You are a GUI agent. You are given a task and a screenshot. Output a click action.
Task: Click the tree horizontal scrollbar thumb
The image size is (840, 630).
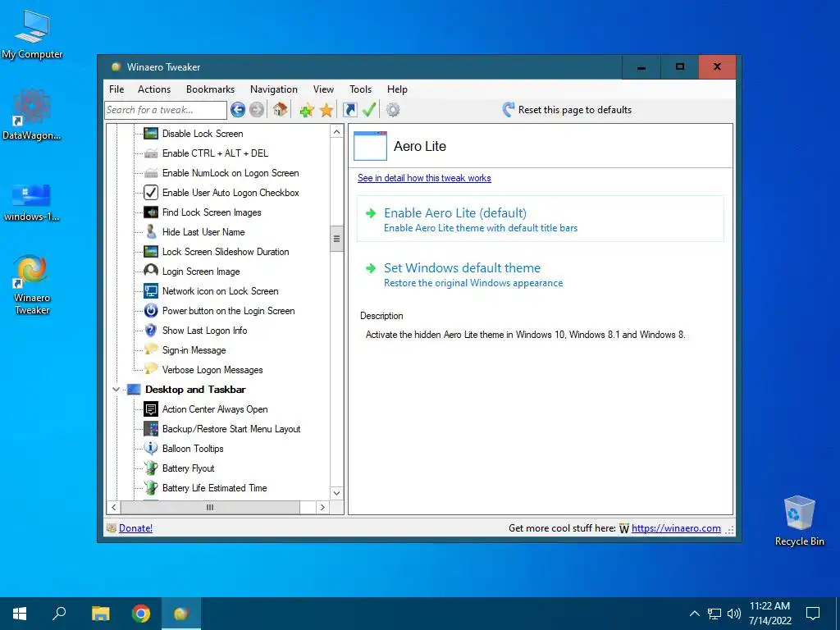click(210, 507)
